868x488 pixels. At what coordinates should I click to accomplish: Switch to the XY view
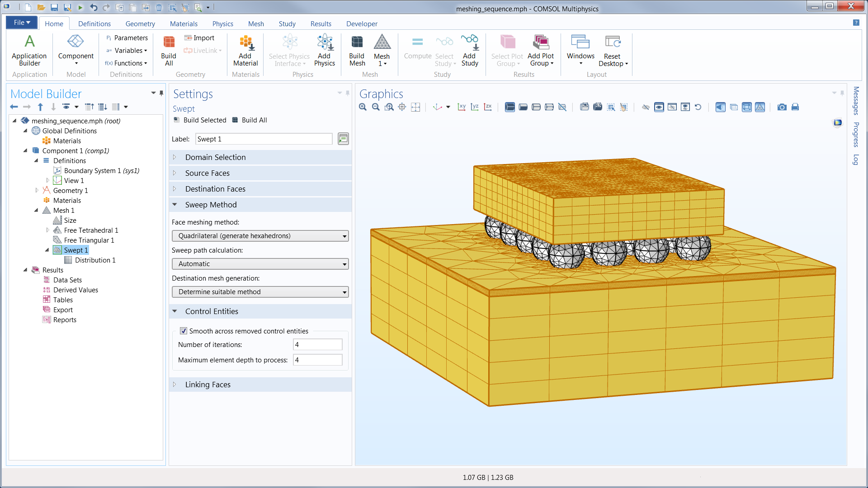pos(461,107)
